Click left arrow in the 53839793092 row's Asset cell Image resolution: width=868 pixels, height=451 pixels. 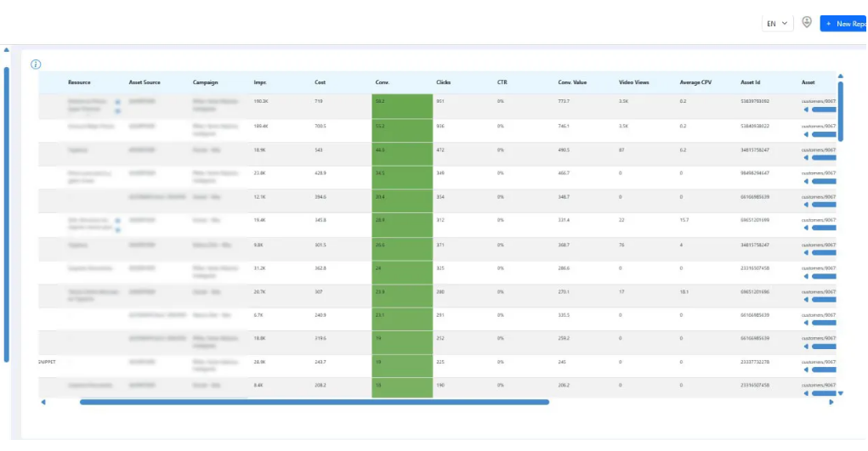pos(806,110)
